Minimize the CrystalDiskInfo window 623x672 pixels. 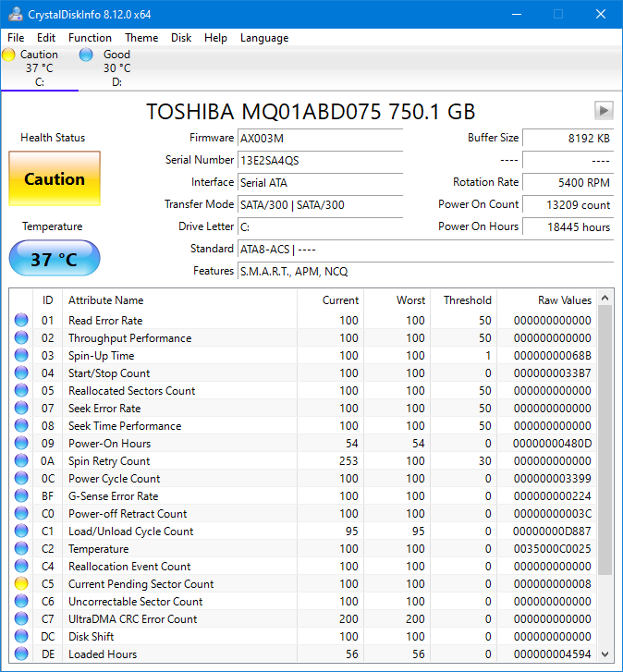tap(517, 14)
